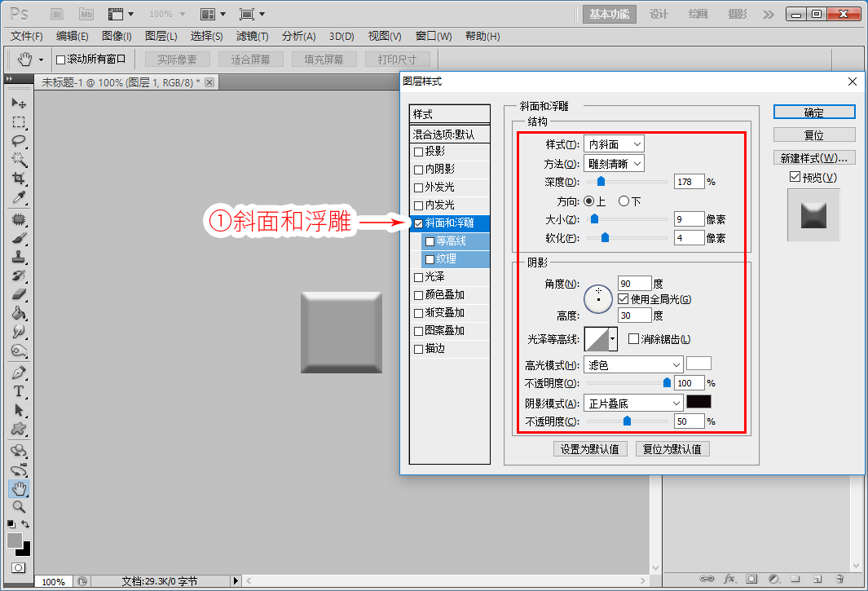Select the 下 direction radio button
Image resolution: width=868 pixels, height=591 pixels.
[623, 201]
